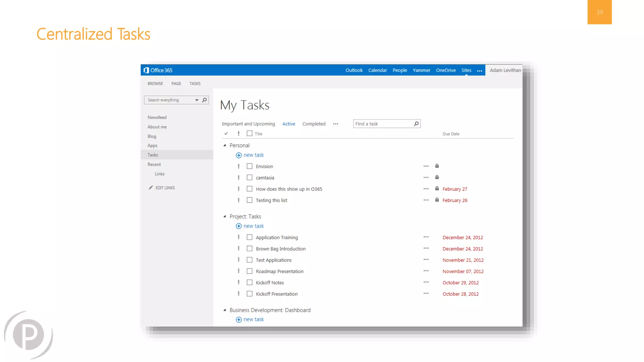Click the lock icon on Testing this list row

pyautogui.click(x=437, y=200)
